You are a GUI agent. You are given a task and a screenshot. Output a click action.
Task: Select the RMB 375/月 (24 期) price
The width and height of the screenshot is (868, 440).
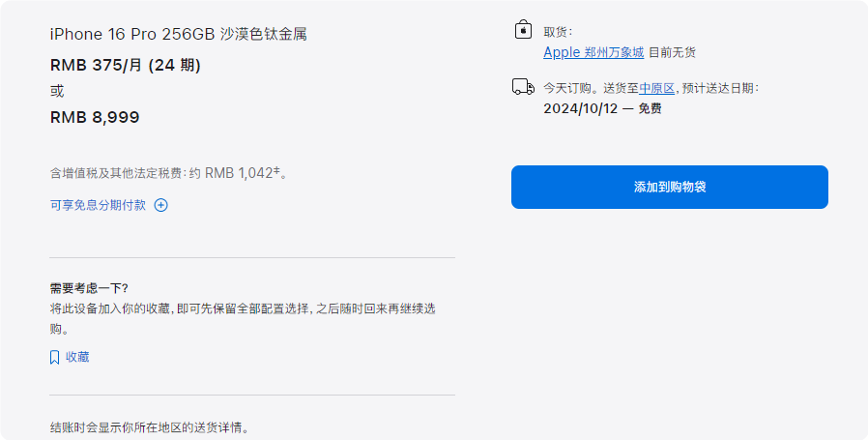[125, 65]
